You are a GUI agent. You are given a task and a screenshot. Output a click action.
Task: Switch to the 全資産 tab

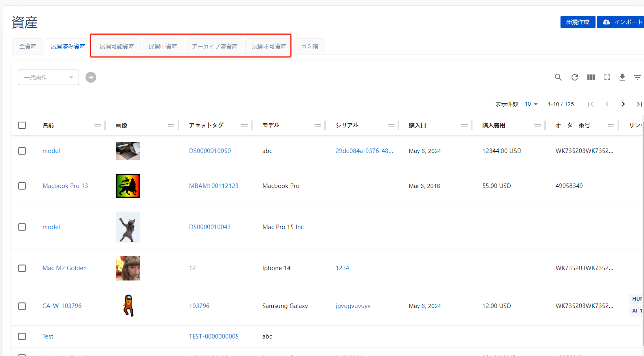(x=28, y=47)
